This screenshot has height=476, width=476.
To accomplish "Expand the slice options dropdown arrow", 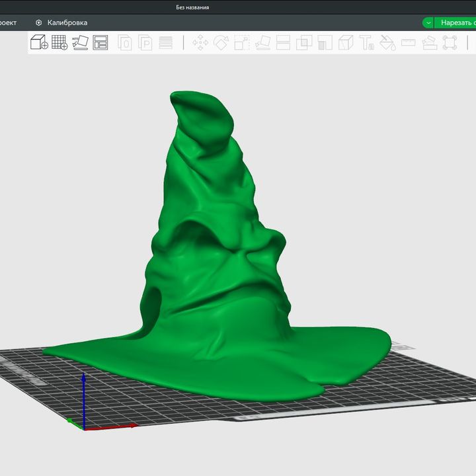I will click(428, 22).
